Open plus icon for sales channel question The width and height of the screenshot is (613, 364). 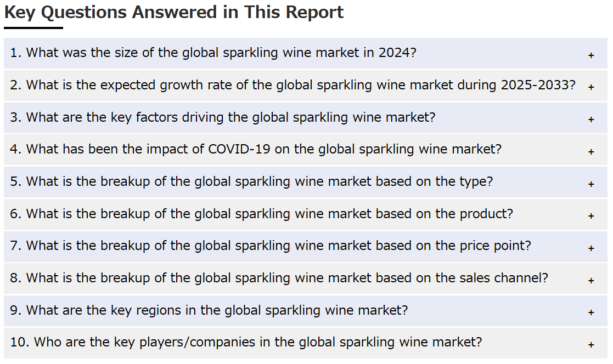coord(590,281)
